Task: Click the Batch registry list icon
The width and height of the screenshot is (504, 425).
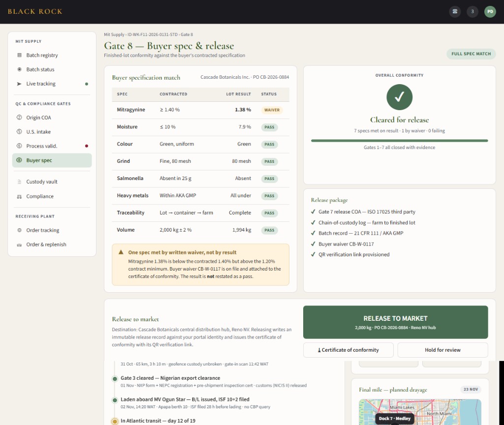Action: [x=19, y=55]
